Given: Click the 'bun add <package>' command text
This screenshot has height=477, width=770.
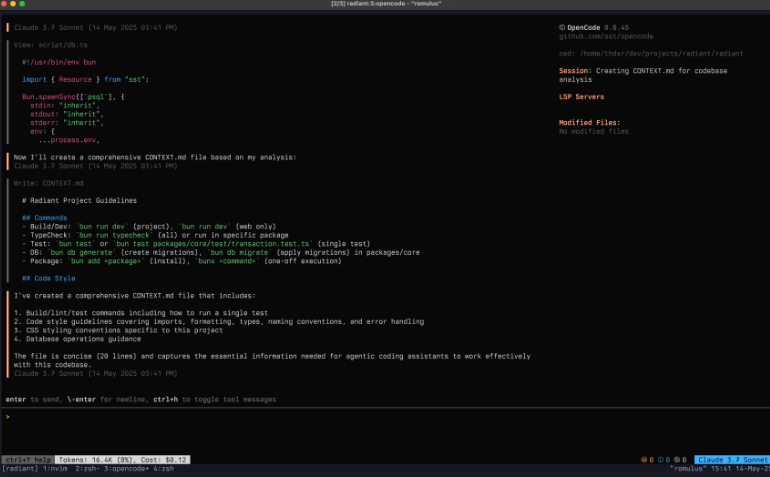Looking at the screenshot, I should (108, 261).
